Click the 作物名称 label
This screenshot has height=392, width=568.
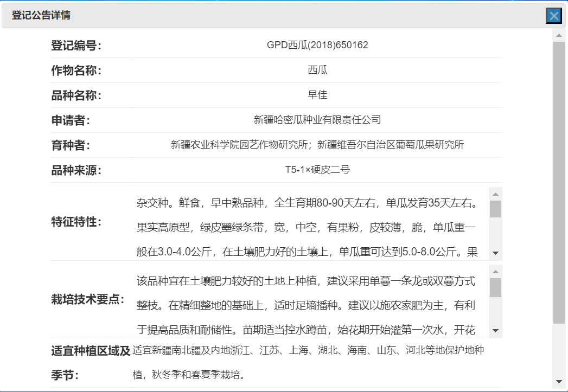point(76,70)
